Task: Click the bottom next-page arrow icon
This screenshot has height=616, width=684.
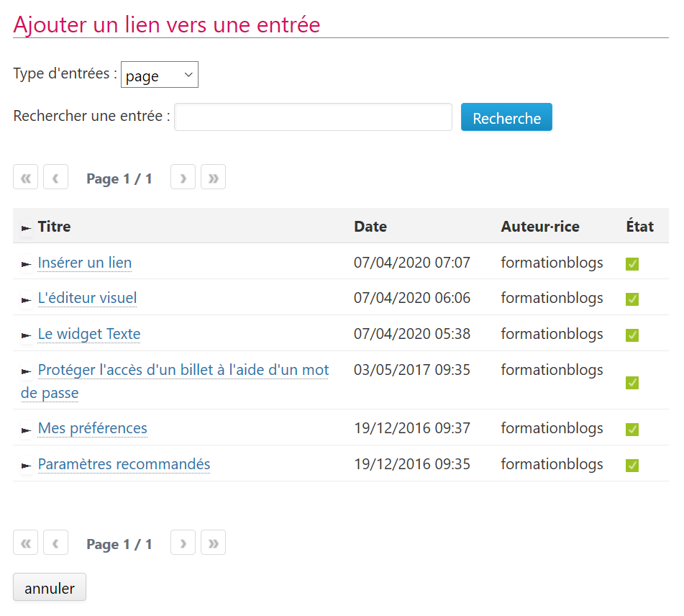Action: [183, 543]
